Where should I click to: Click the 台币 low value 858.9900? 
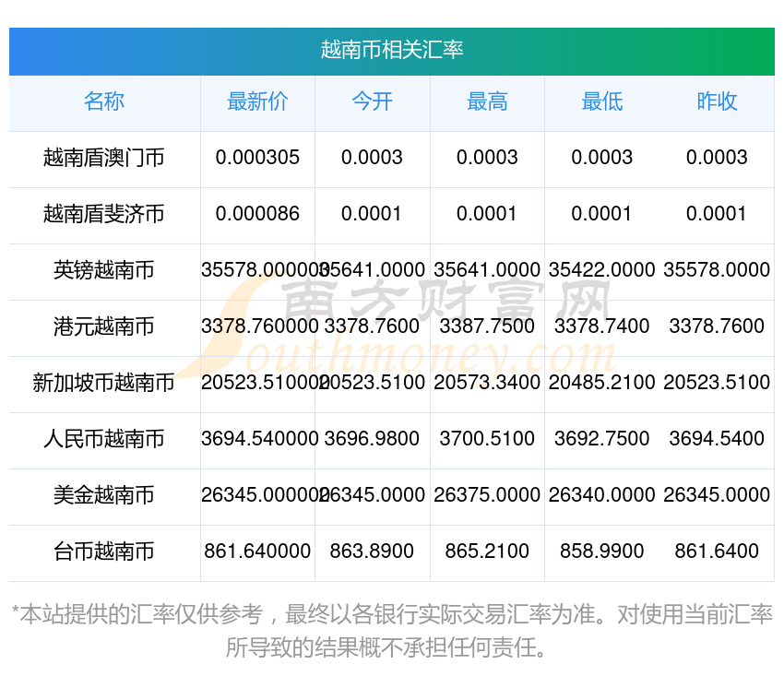click(x=602, y=551)
